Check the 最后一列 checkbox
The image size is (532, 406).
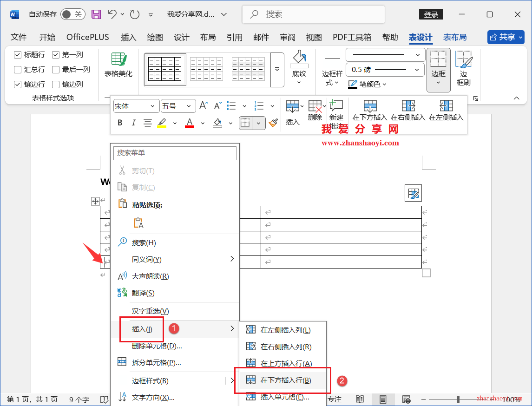click(56, 70)
